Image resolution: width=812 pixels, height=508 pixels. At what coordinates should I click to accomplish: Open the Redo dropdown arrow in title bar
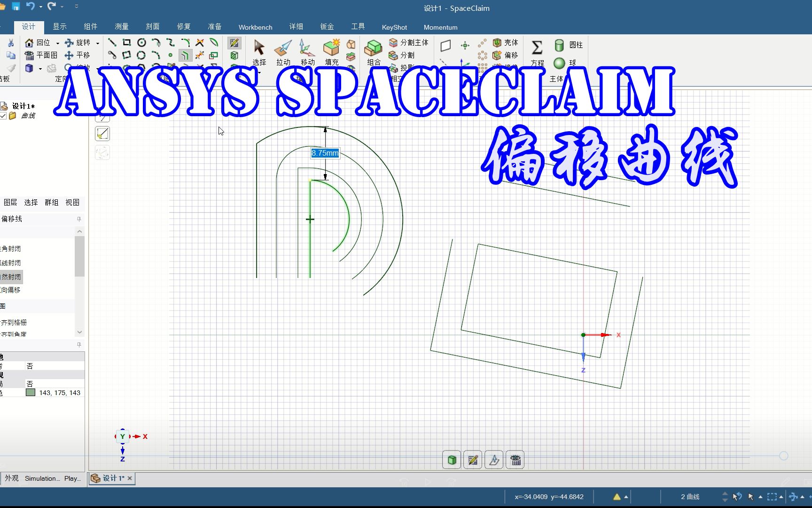[62, 7]
